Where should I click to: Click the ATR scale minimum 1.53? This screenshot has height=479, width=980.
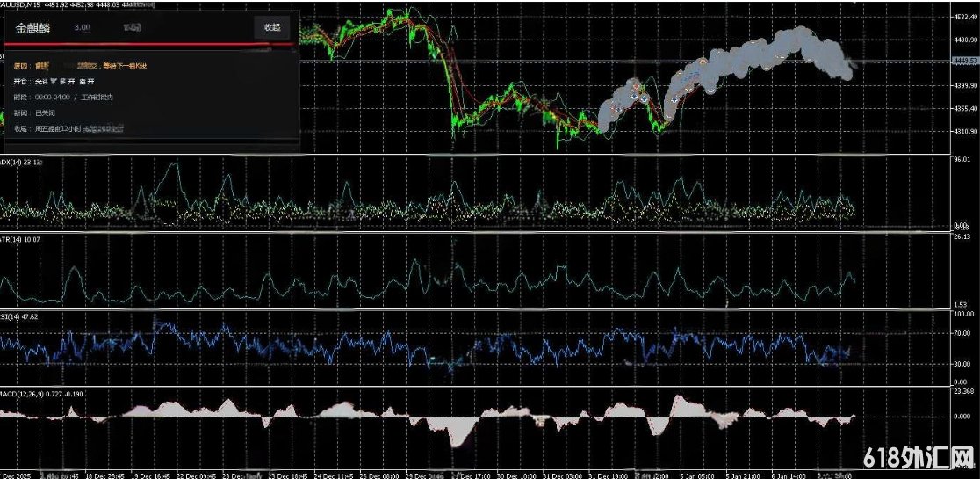tap(961, 304)
